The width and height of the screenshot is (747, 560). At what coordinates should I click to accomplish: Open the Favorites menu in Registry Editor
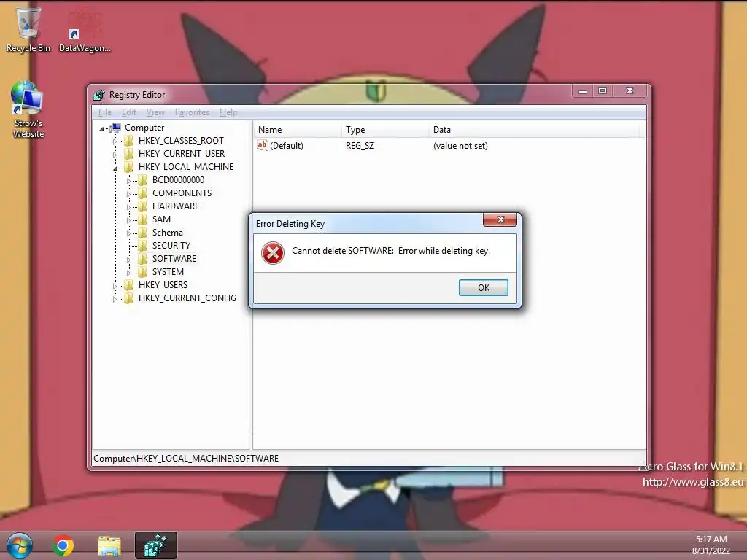tap(192, 112)
